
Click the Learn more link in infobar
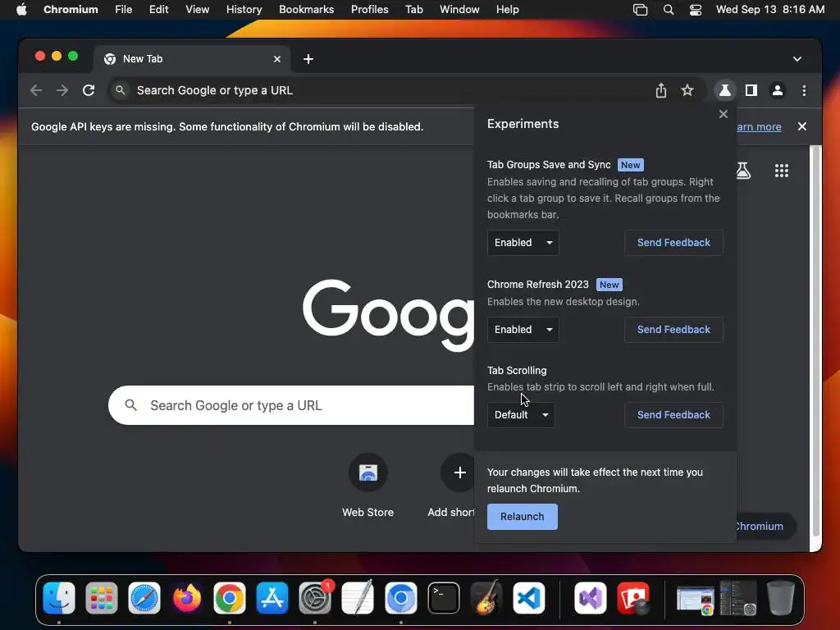pos(759,127)
